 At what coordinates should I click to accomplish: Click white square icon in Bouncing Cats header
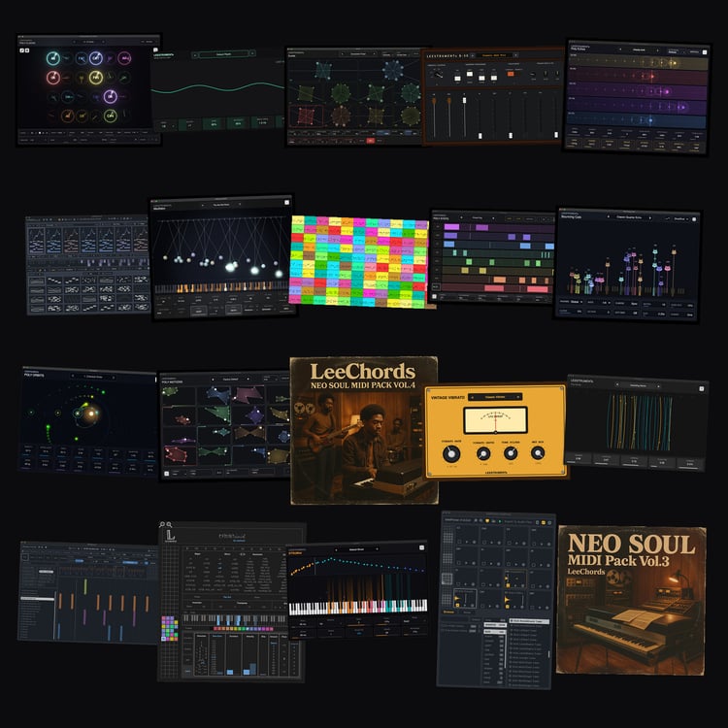(694, 218)
